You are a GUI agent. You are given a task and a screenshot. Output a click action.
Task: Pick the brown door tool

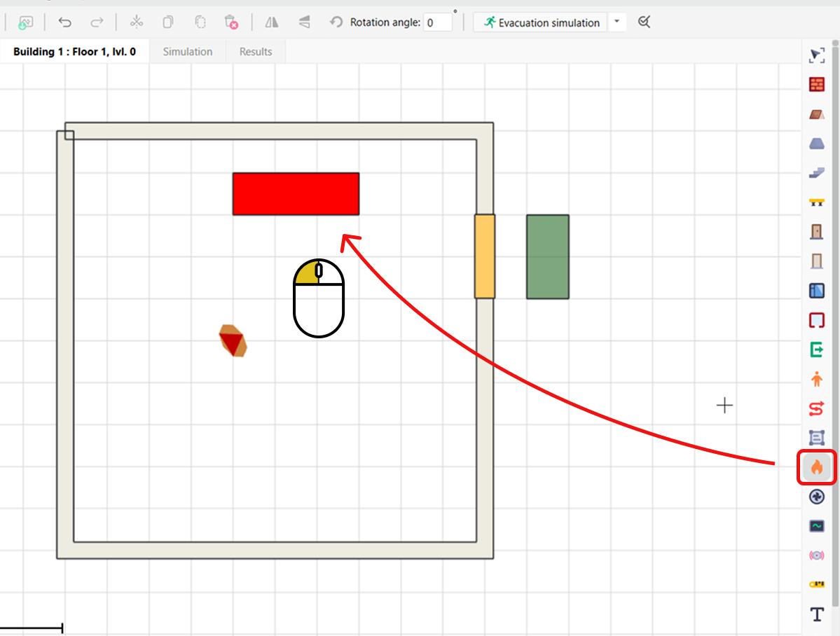click(x=816, y=231)
